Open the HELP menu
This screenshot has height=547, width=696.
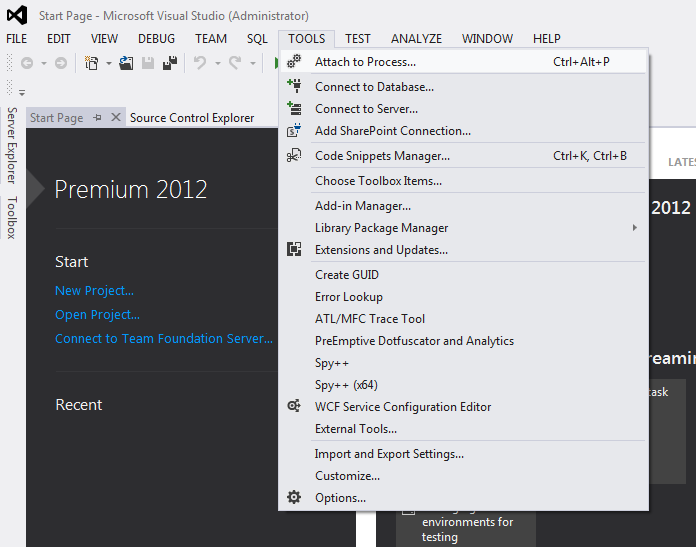[x=547, y=39]
